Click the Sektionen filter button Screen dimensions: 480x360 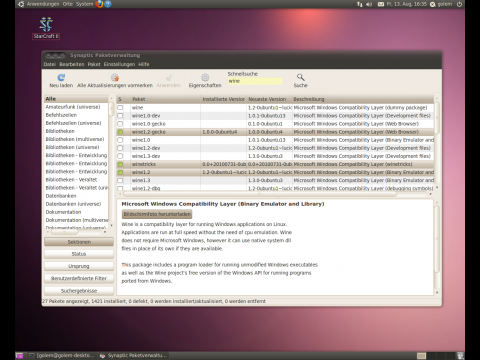[x=79, y=242]
